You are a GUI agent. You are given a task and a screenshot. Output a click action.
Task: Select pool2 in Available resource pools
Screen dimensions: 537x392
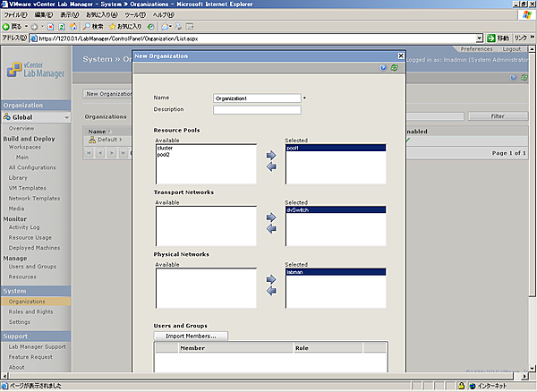coord(164,154)
